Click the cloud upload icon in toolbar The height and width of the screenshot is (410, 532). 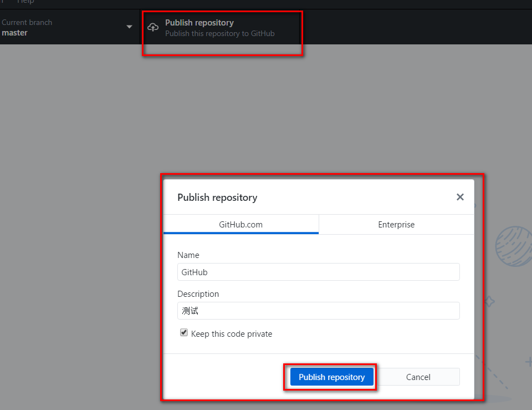pos(153,27)
